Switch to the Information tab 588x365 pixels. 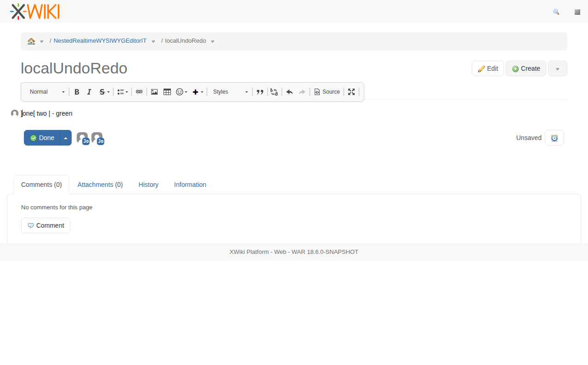tap(190, 185)
